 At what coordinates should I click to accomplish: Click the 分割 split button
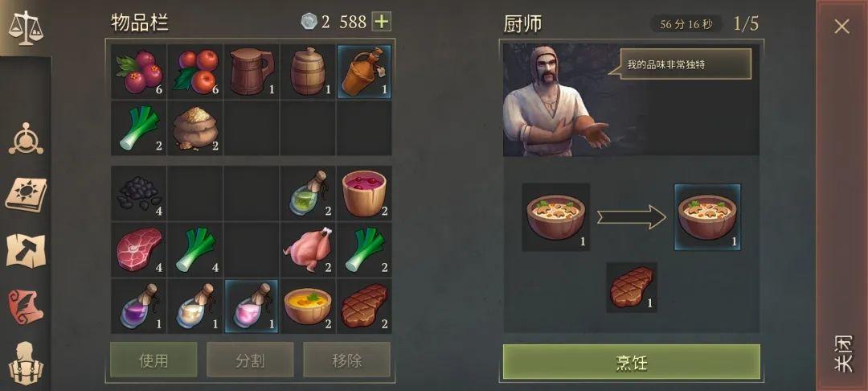click(x=250, y=360)
